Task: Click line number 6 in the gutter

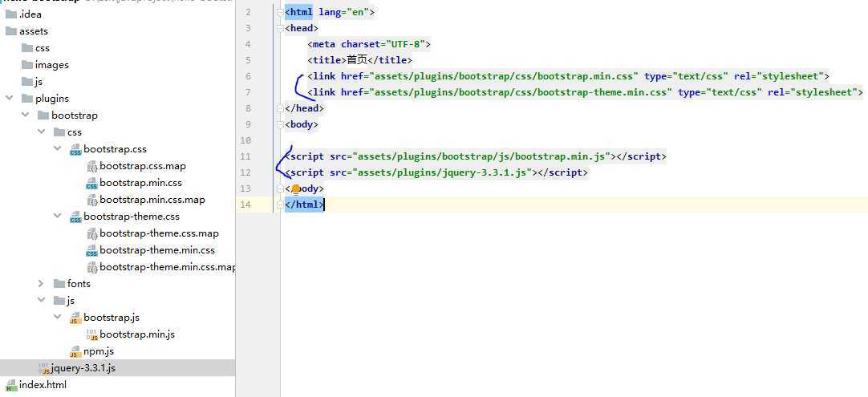Action: tap(247, 76)
